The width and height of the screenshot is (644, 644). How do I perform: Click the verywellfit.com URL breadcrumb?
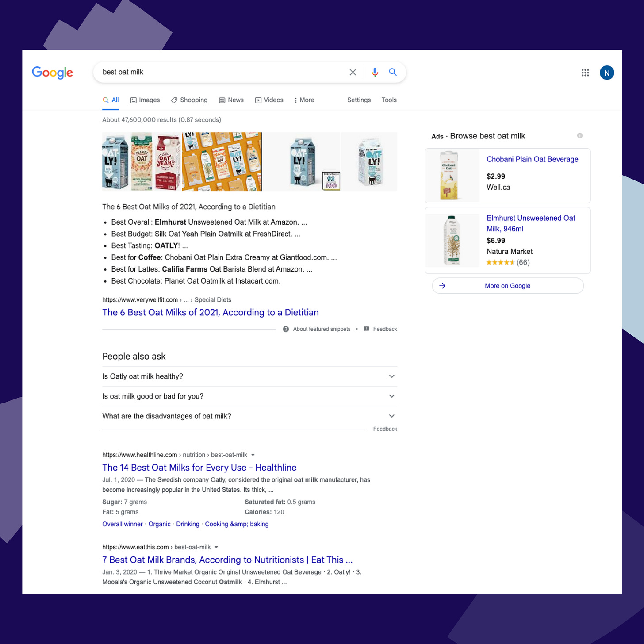[167, 300]
